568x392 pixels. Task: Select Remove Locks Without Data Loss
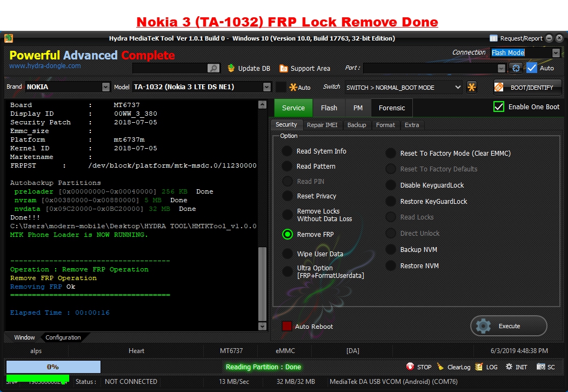[x=288, y=215]
